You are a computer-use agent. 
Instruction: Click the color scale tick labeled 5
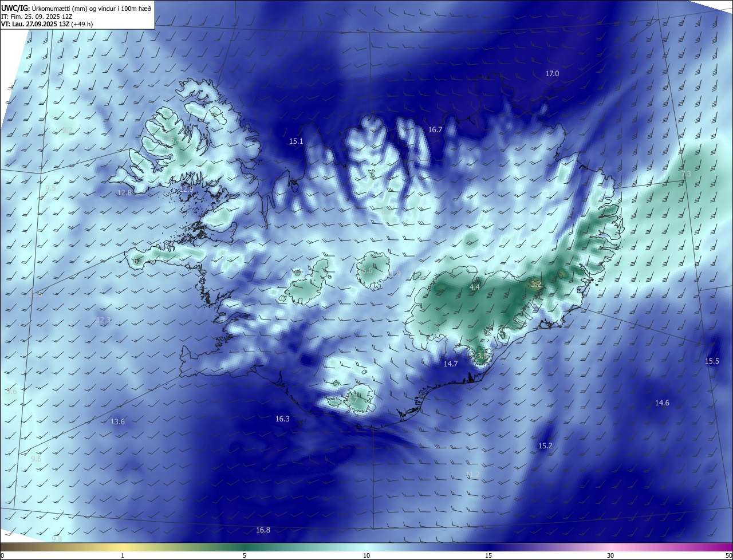coord(245,555)
